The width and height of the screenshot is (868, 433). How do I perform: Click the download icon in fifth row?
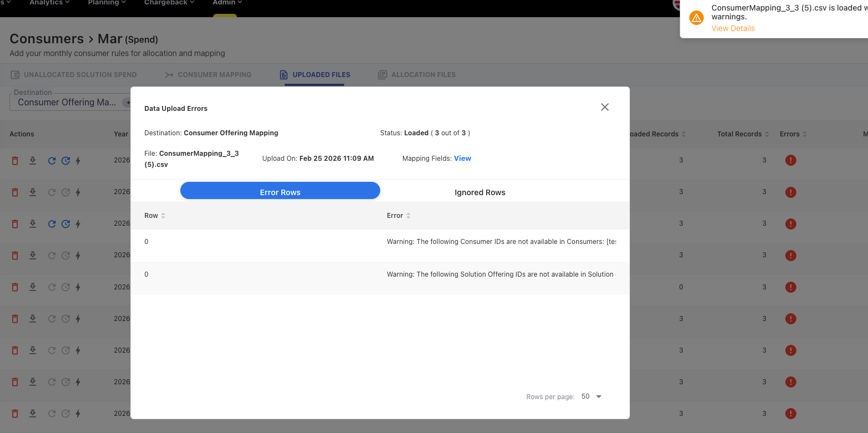(33, 287)
